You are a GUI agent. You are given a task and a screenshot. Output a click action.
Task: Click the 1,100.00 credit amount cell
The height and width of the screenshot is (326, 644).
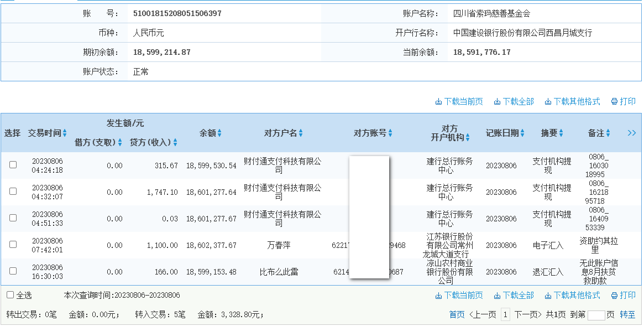(x=163, y=245)
